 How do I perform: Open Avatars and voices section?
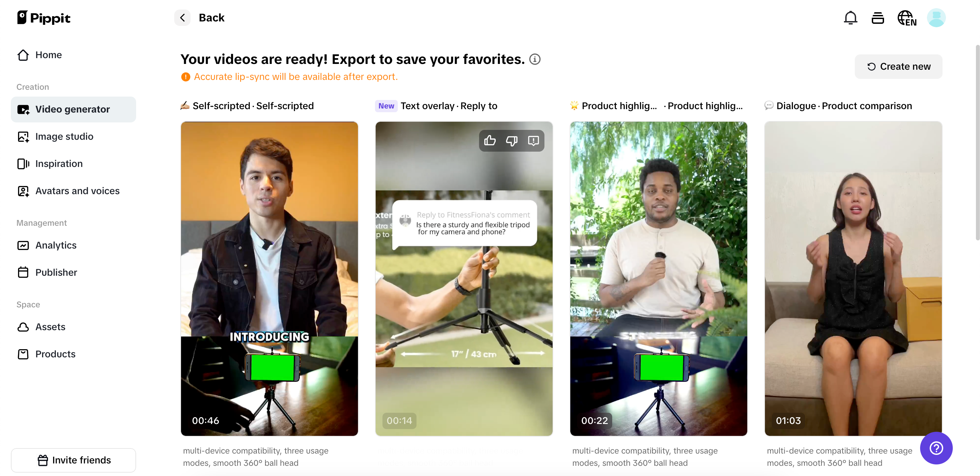pyautogui.click(x=77, y=191)
